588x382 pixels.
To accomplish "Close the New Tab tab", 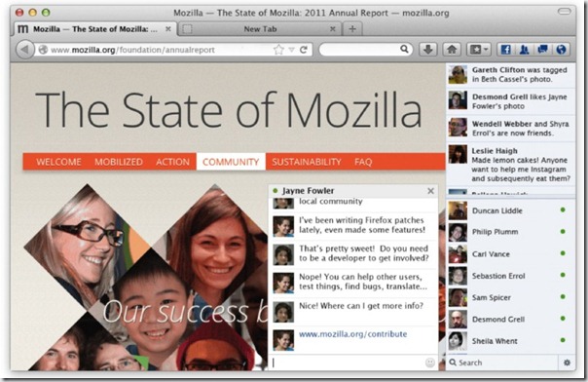I will click(332, 29).
